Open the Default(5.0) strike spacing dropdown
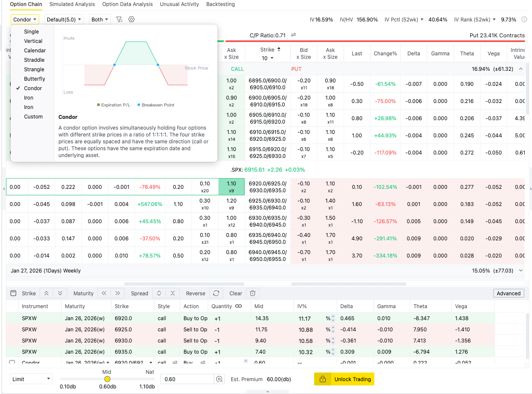The height and width of the screenshot is (394, 532). pos(64,19)
